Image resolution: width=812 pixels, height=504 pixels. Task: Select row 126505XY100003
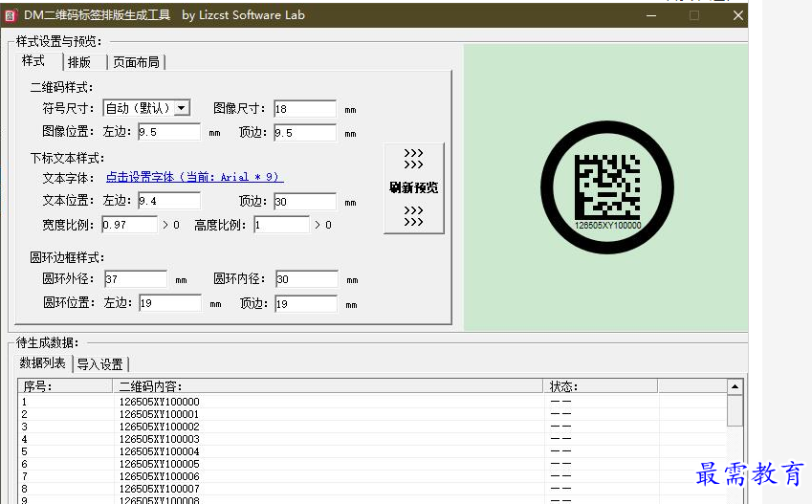373,439
